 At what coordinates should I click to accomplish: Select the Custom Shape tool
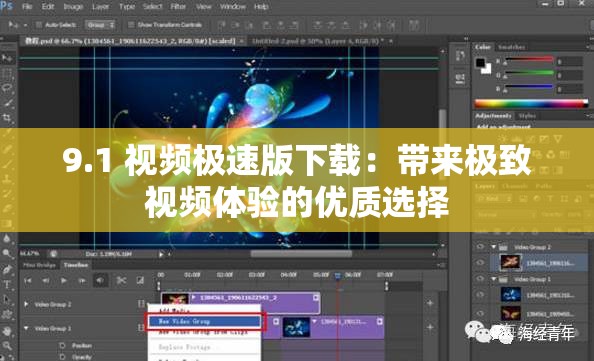pyautogui.click(x=7, y=314)
